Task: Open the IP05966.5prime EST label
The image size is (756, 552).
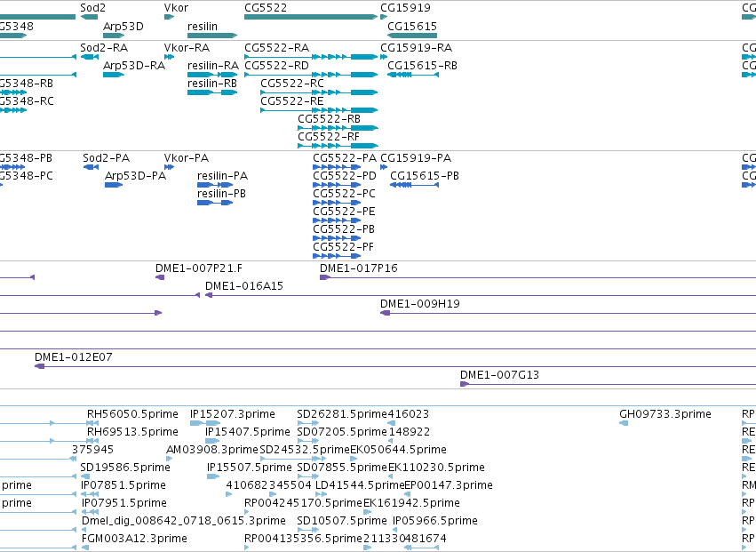Action: coord(435,522)
